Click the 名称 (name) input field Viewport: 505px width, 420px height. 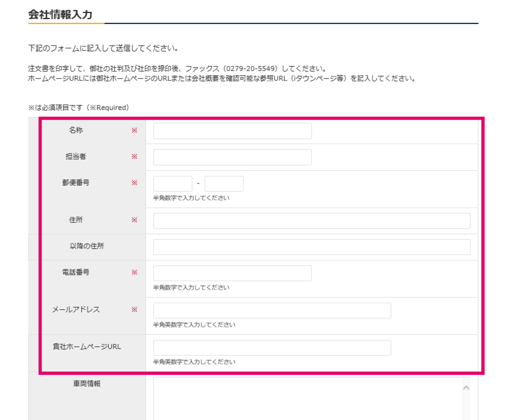click(x=232, y=131)
